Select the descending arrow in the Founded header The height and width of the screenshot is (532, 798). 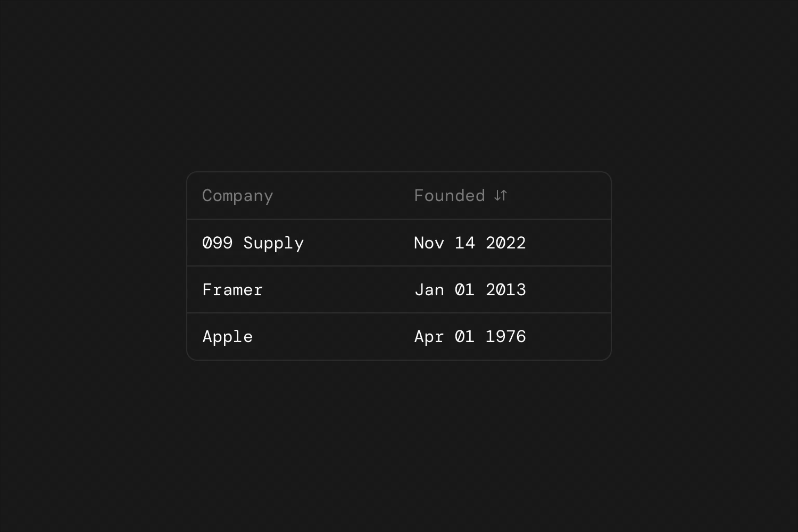[x=496, y=195]
